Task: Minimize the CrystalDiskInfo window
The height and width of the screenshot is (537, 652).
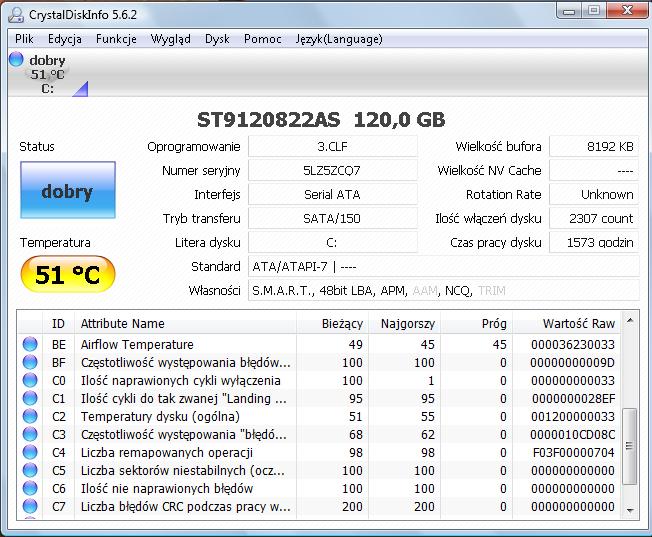Action: pos(569,11)
